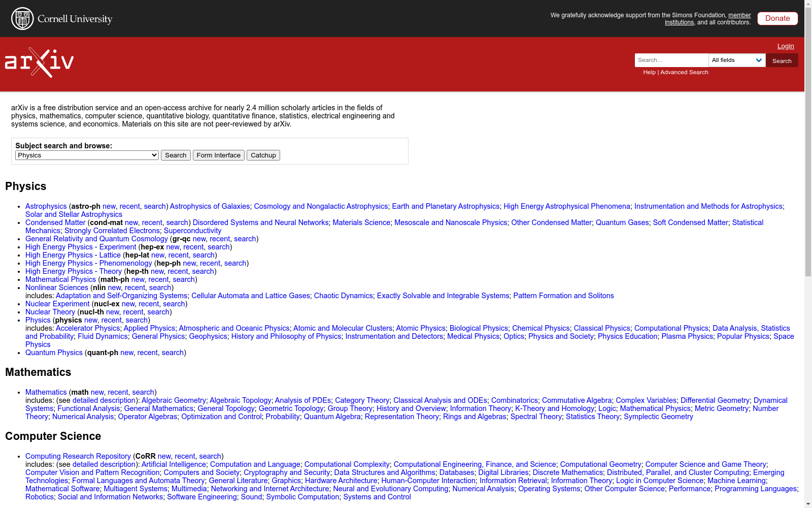Open the Combinatorics link

[515, 400]
